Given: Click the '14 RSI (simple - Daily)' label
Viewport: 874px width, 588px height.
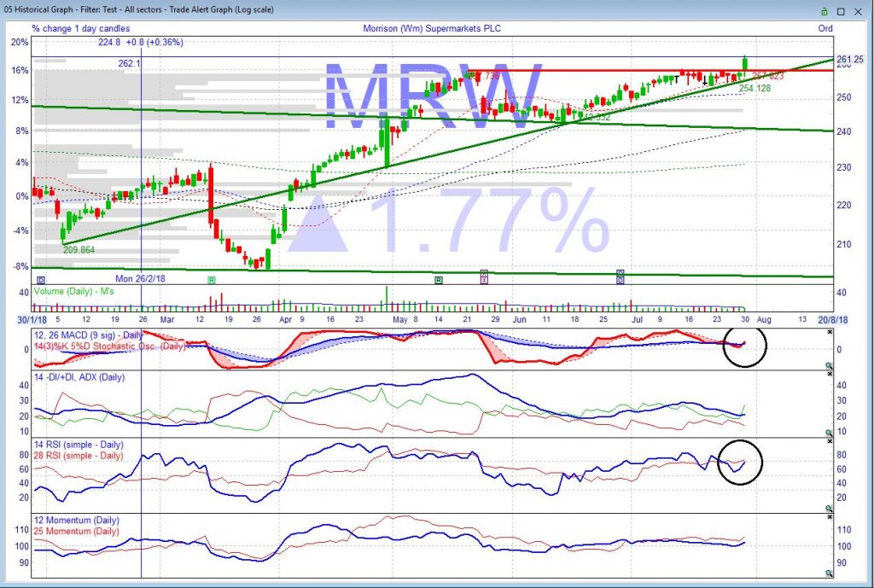Looking at the screenshot, I should [x=79, y=445].
